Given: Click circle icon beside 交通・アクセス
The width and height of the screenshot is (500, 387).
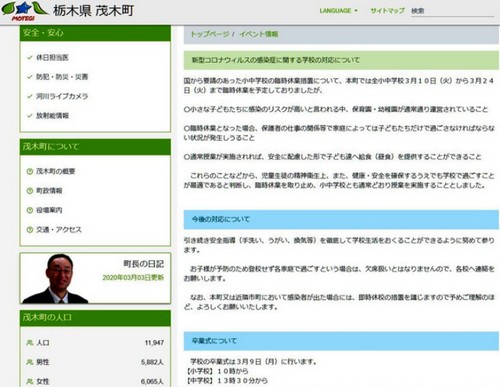Looking at the screenshot, I should pyautogui.click(x=30, y=229).
